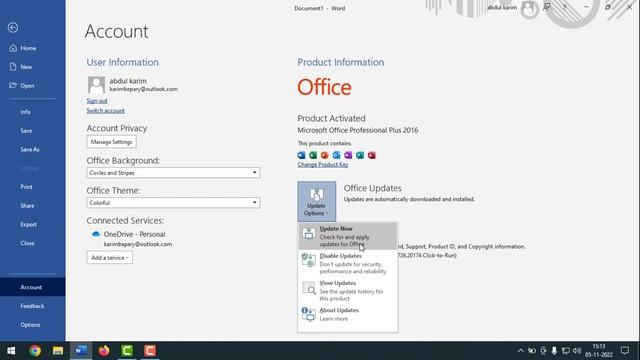This screenshot has width=640, height=360.
Task: Show hidden system tray icons
Action: tap(520, 351)
